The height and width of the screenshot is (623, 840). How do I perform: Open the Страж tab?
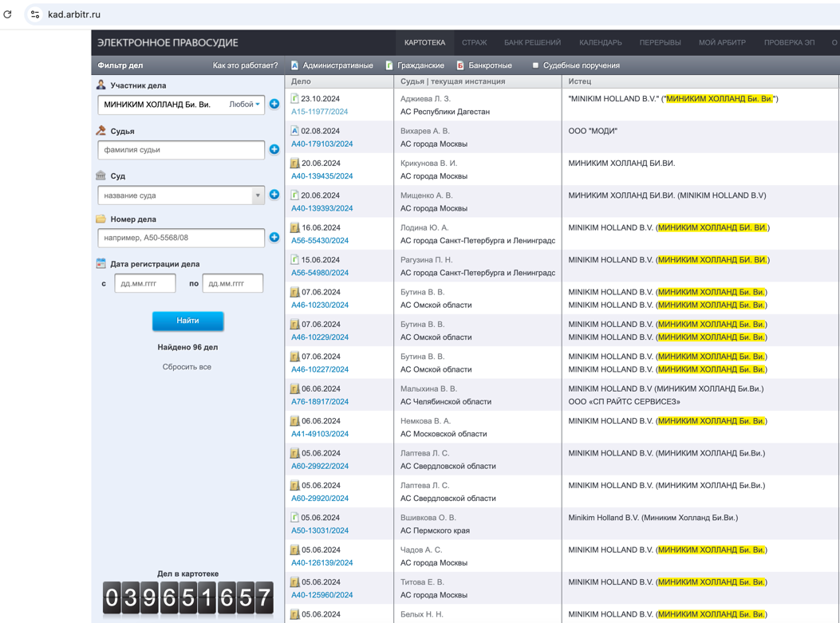click(x=475, y=42)
